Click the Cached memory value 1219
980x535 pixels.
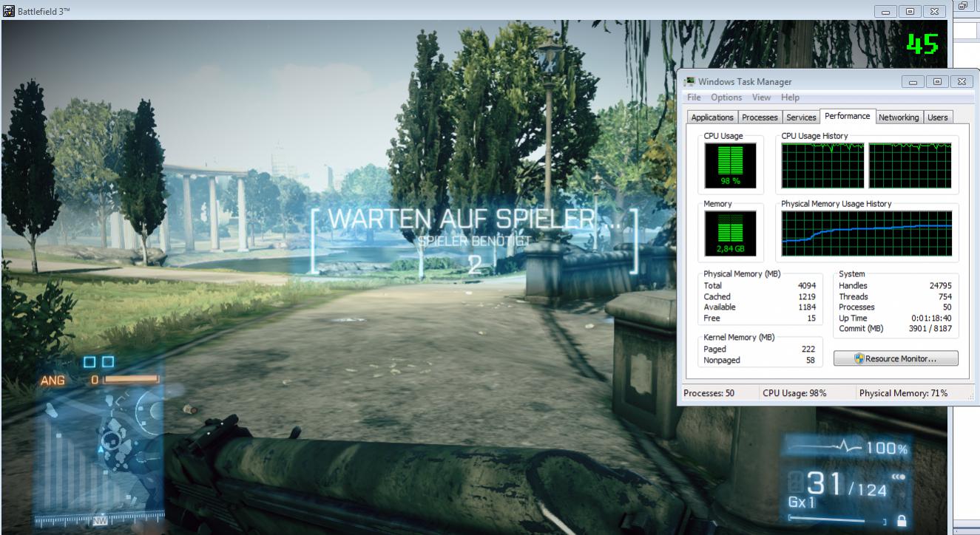pos(806,296)
